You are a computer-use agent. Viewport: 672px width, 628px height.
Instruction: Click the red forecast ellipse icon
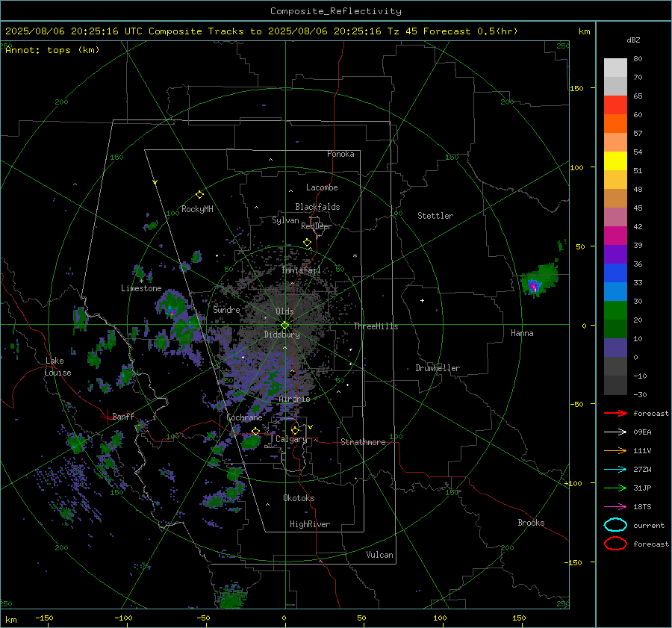click(x=615, y=544)
